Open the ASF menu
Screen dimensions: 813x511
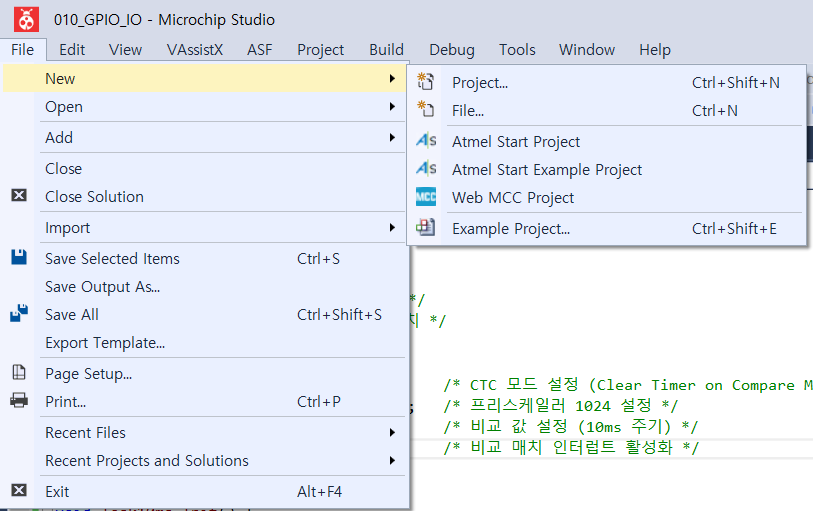259,50
